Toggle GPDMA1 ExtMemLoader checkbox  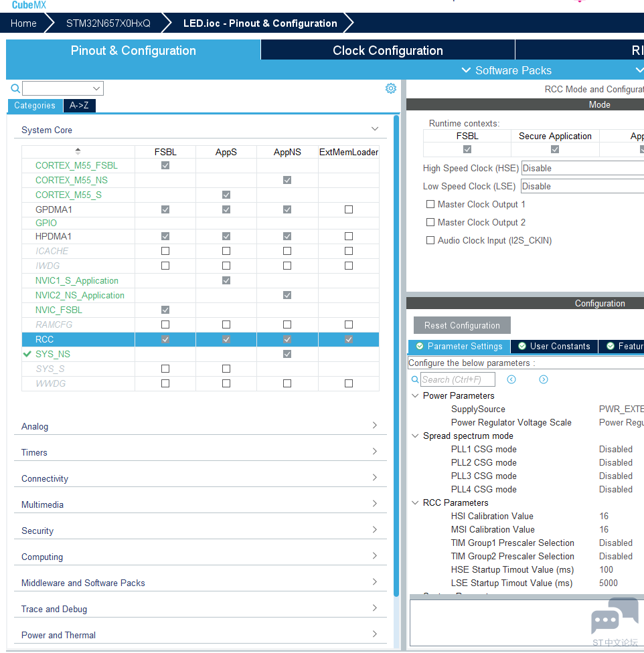[349, 209]
